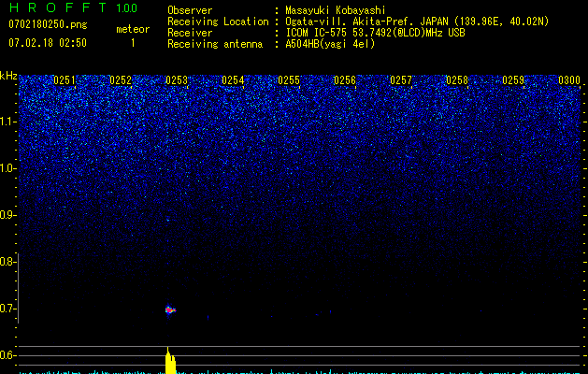Click the Receiving Location field label
This screenshot has width=588, height=374.
coord(218,22)
